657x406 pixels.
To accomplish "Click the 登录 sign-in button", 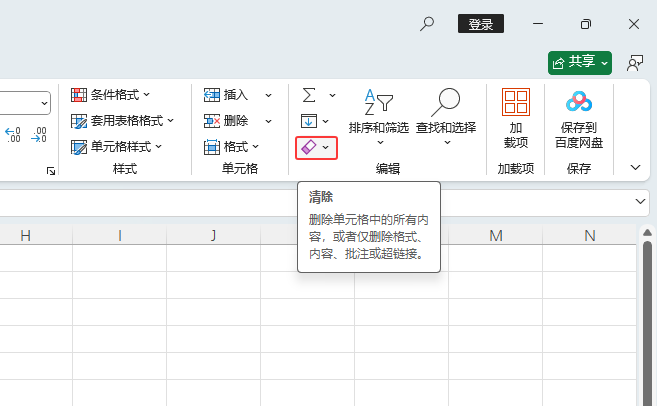I will (x=481, y=24).
